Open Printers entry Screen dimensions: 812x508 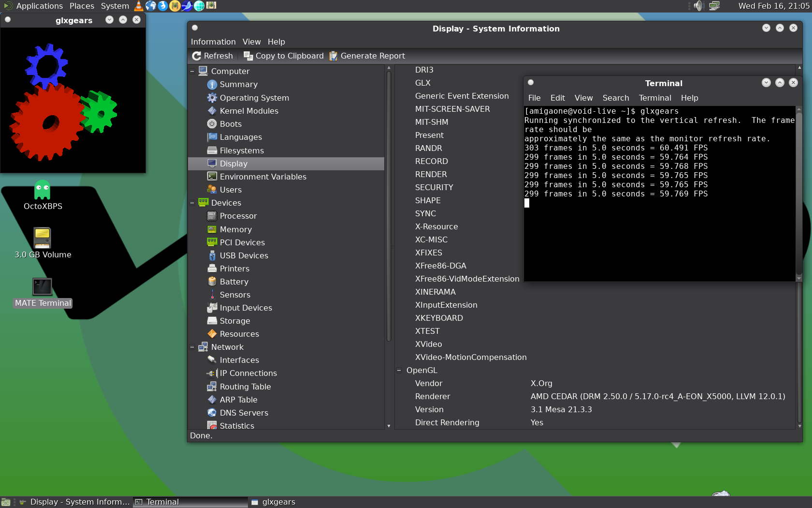(x=234, y=269)
